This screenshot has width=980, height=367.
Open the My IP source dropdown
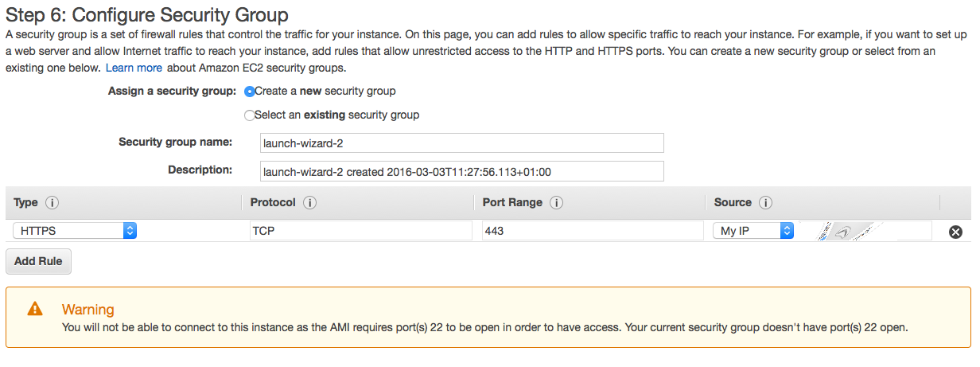pyautogui.click(x=754, y=231)
